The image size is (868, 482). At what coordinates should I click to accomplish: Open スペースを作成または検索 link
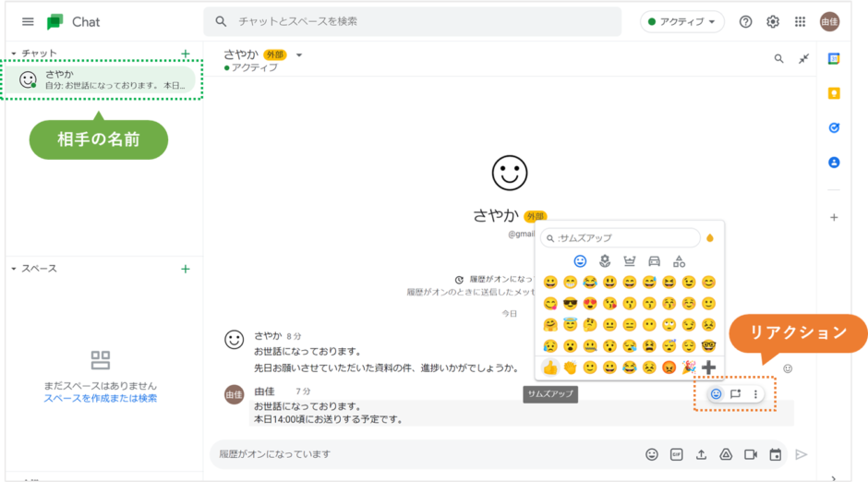pos(101,399)
